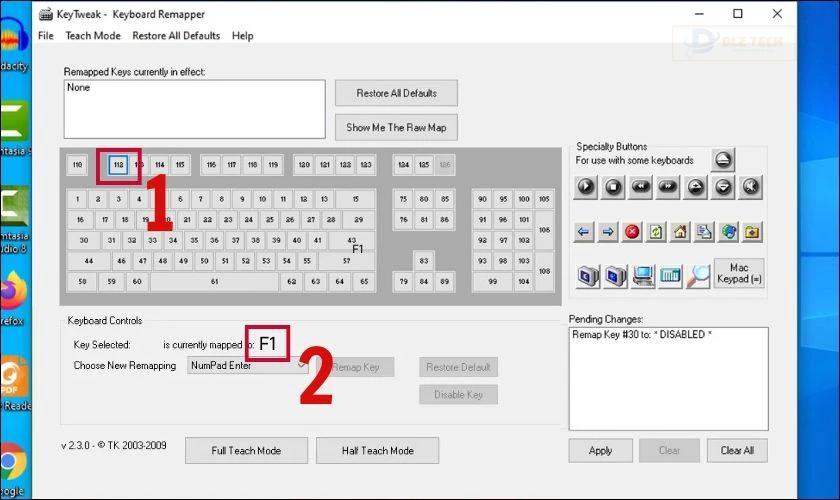This screenshot has height=500, width=840.
Task: Click tall numpad key 106
Action: click(544, 230)
